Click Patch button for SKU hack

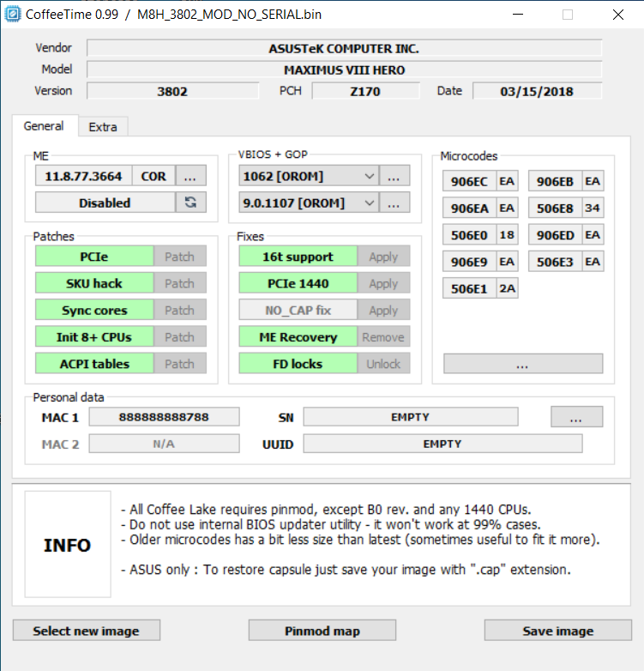[179, 283]
